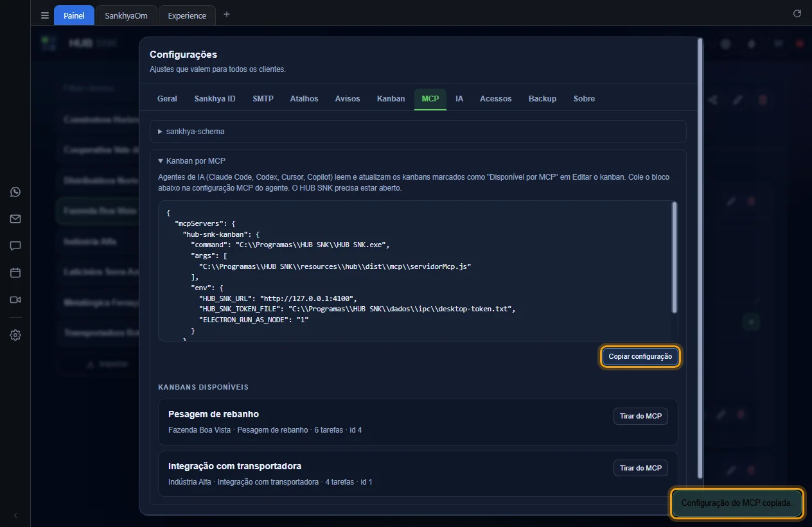The width and height of the screenshot is (812, 527).
Task: Expand the sankhya-schema section
Action: (x=418, y=132)
